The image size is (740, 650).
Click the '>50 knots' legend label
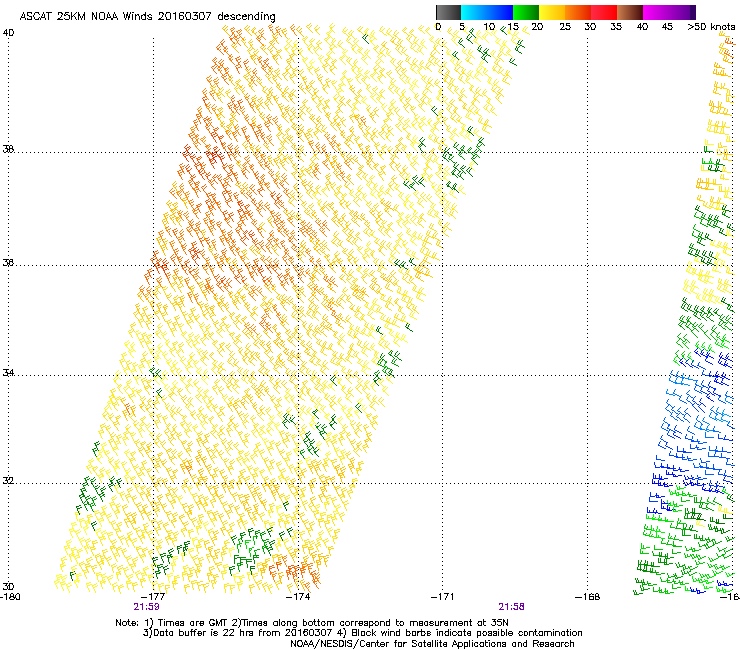pos(711,26)
